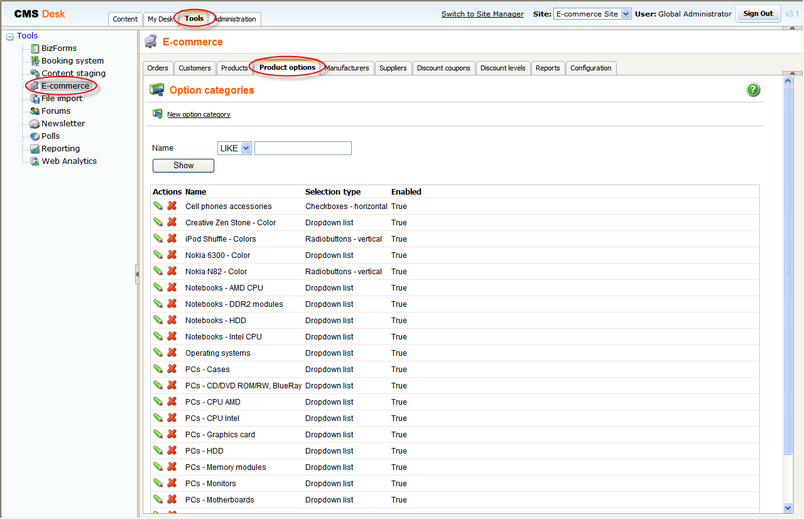804x519 pixels.
Task: Delete the PCs - HDD category
Action: pyautogui.click(x=172, y=450)
